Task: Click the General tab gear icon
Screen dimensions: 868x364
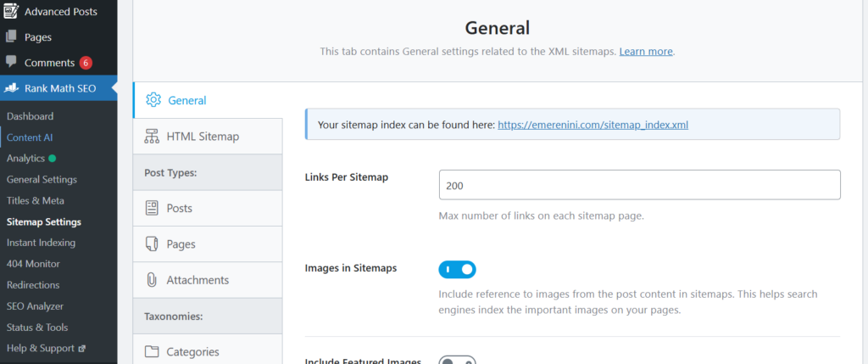Action: click(153, 100)
